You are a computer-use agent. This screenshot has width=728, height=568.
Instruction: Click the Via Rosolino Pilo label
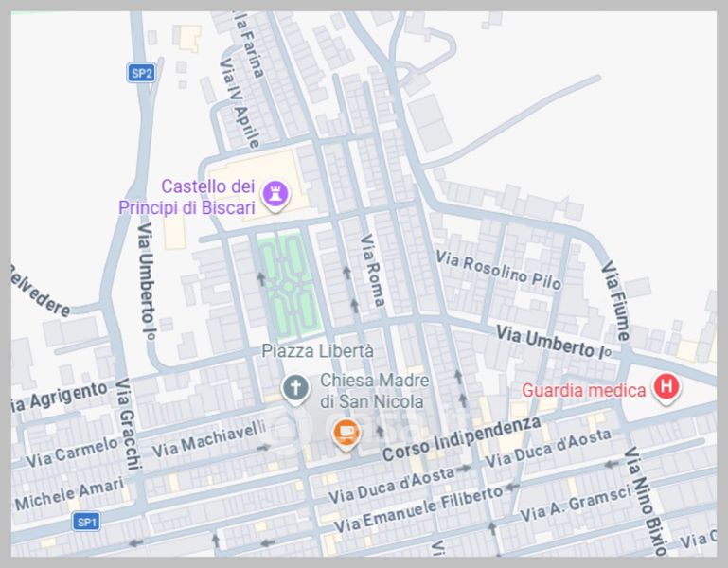pos(499,271)
